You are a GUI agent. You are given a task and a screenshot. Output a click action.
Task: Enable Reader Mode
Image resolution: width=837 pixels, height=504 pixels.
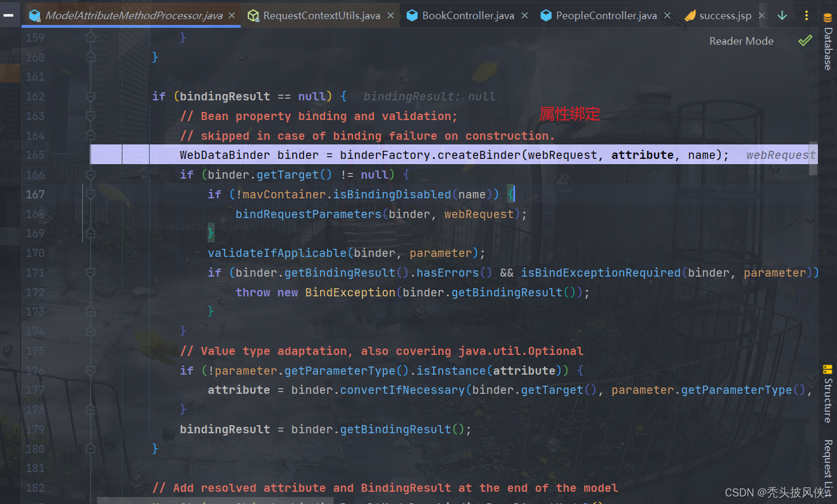741,41
